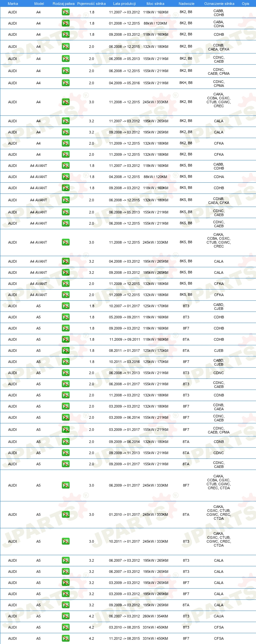Select '8K5, B8' in the A4 AVANT 3.0 row
The height and width of the screenshot is (644, 256).
click(186, 242)
